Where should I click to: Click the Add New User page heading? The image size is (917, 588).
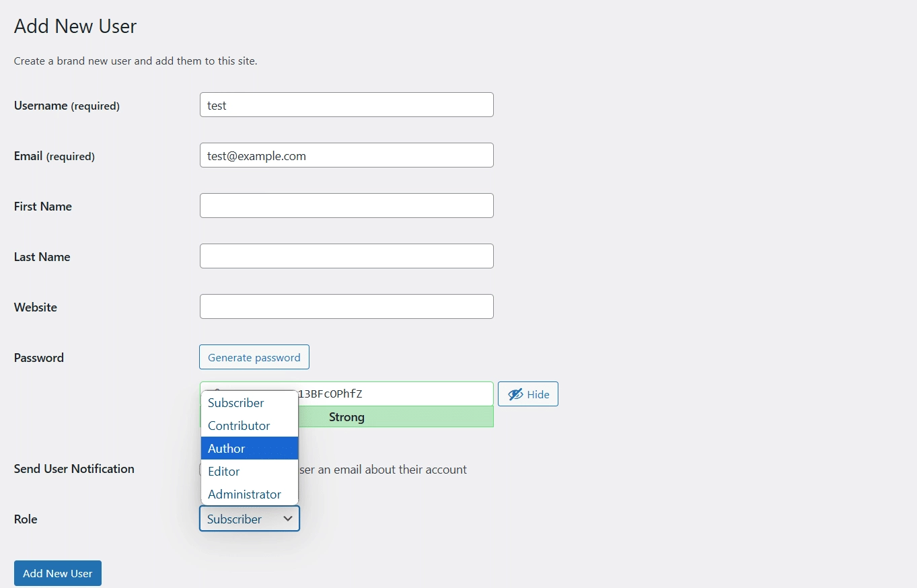click(75, 26)
